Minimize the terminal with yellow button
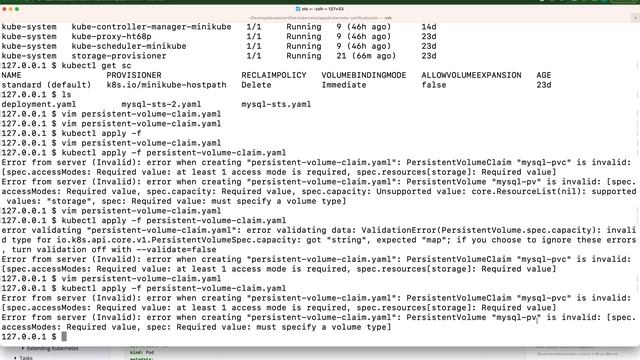Screen dimensions: 640x360 pos(11,9)
